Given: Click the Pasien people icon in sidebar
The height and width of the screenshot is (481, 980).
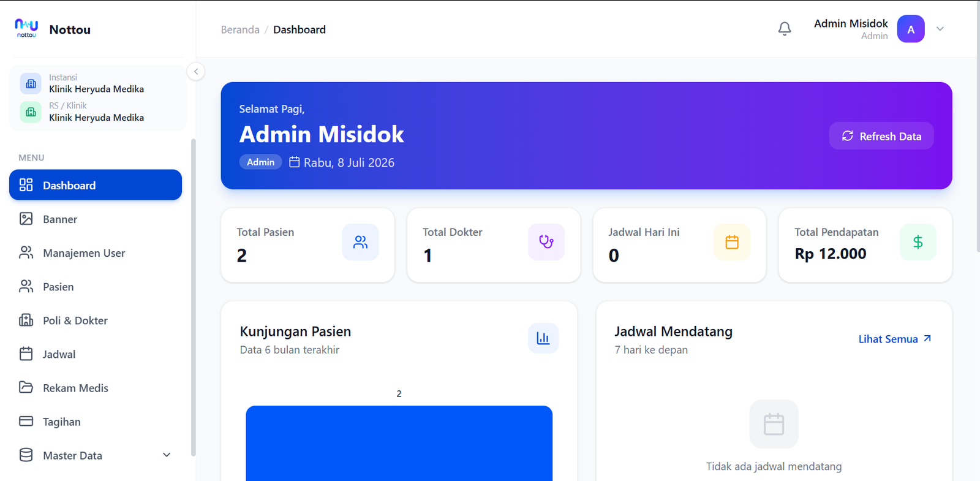Looking at the screenshot, I should (x=26, y=286).
